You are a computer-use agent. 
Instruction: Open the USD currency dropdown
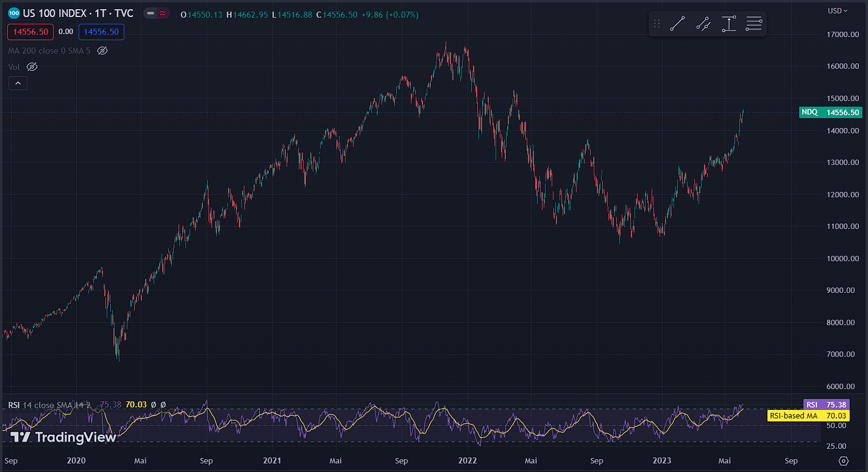(x=835, y=10)
